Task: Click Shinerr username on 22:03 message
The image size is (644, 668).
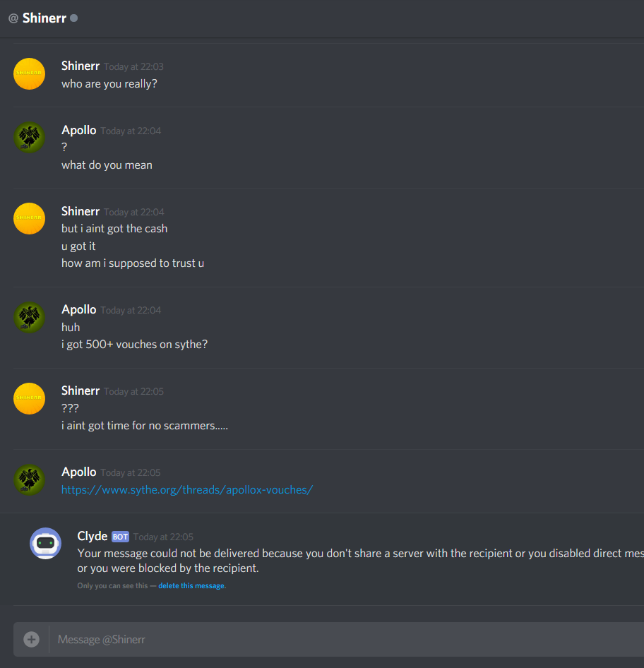Action: pos(80,66)
